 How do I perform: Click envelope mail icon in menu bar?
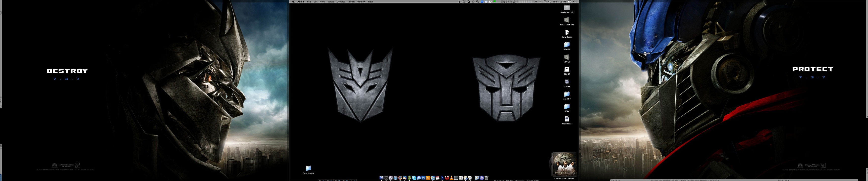coord(491,2)
